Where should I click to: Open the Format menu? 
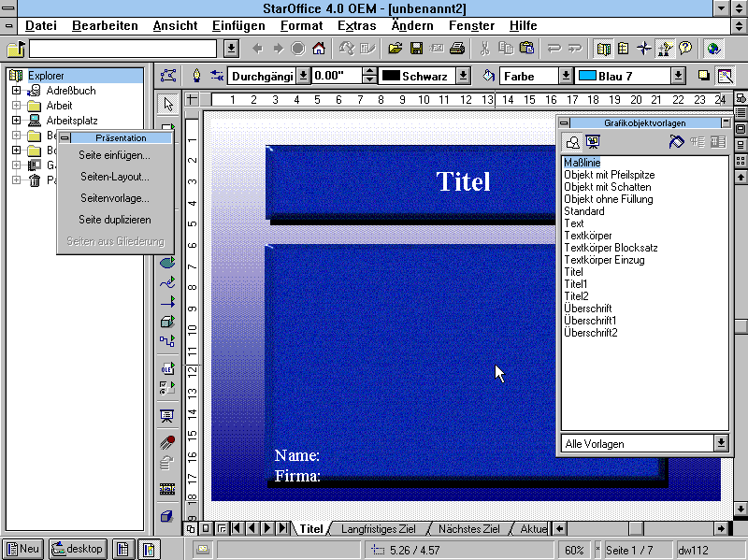[301, 26]
